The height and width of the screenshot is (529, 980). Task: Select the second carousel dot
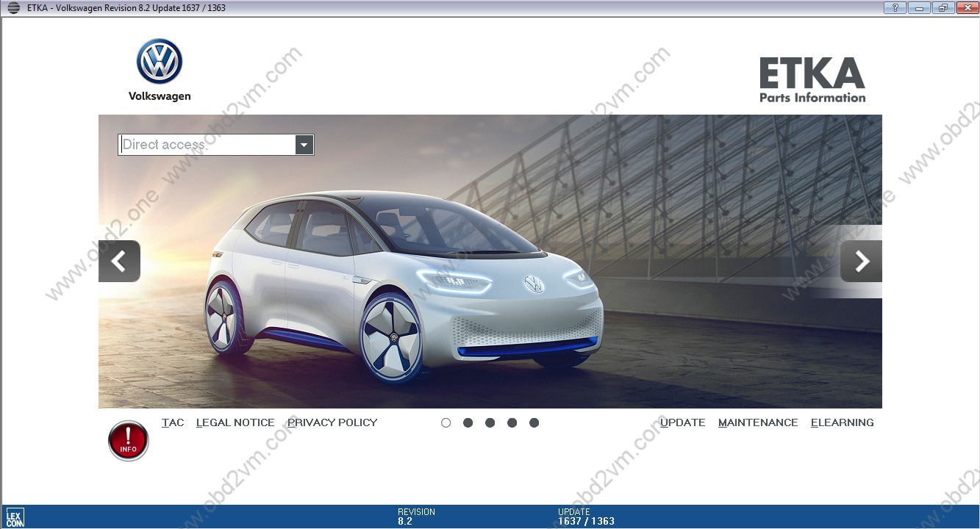click(468, 422)
